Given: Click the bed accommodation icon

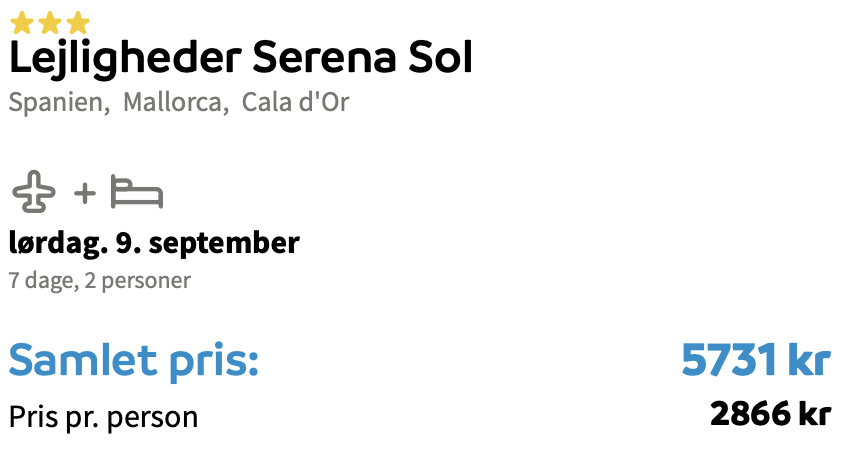Looking at the screenshot, I should tap(137, 191).
